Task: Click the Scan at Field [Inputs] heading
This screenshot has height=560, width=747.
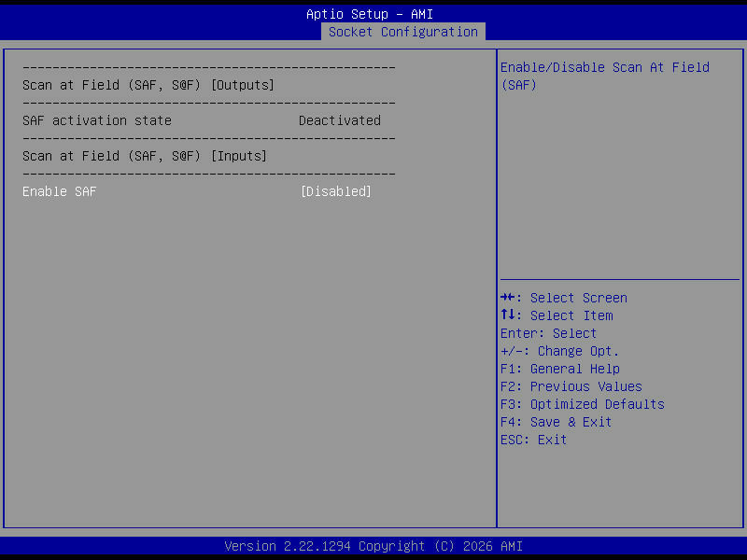Action: (x=145, y=156)
